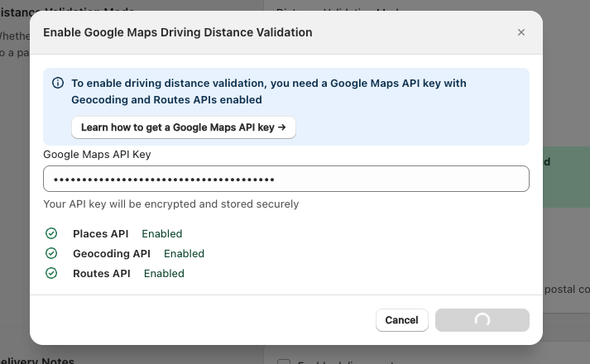The width and height of the screenshot is (590, 364).
Task: Click the Google Maps API Key label
Action: click(97, 155)
